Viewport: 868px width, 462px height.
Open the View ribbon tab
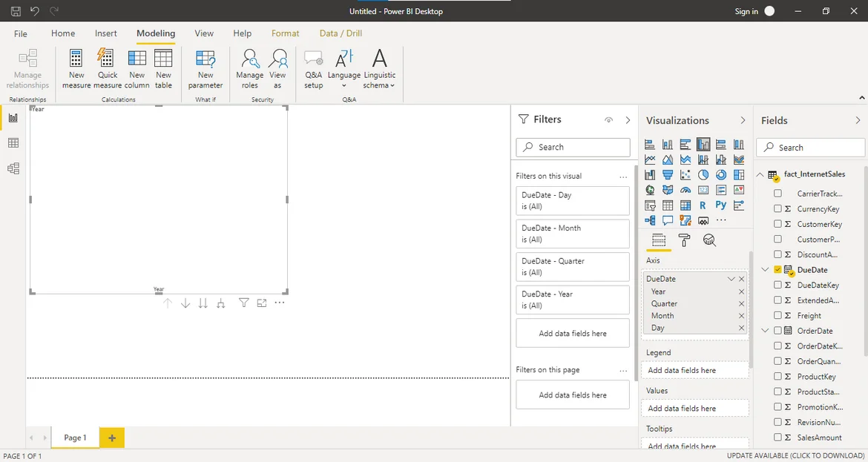click(x=204, y=33)
